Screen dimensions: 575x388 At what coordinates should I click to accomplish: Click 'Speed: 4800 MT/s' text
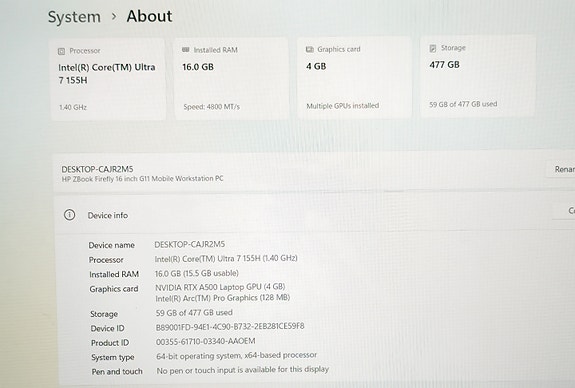212,107
